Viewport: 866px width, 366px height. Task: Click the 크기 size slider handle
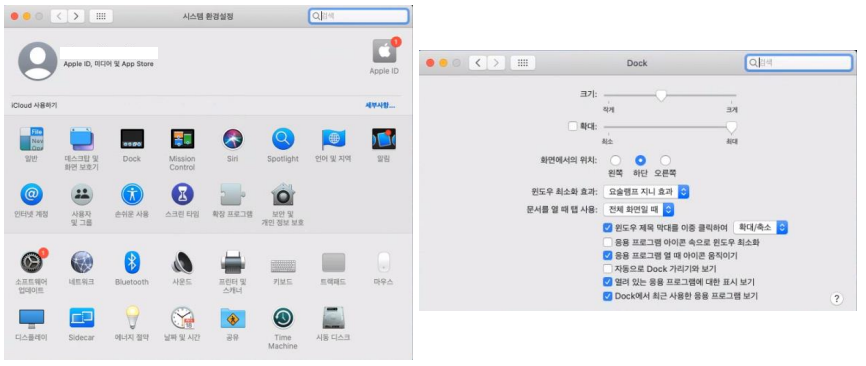click(x=661, y=96)
